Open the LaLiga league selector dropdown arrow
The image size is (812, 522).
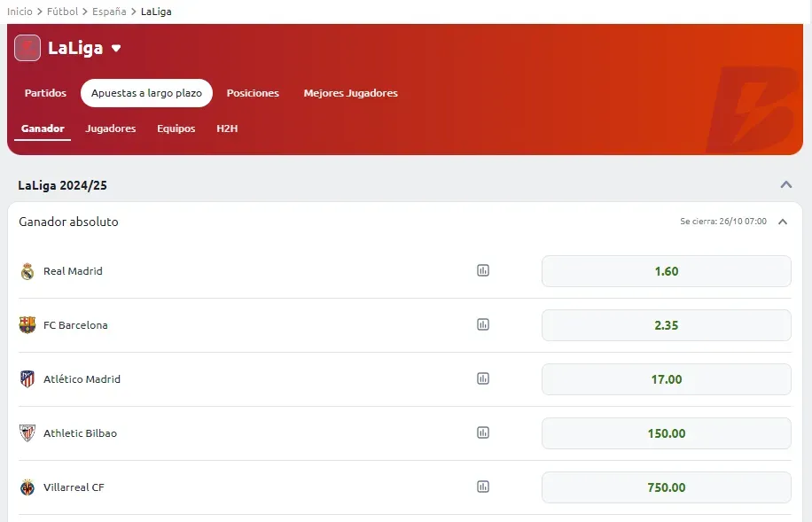[116, 48]
